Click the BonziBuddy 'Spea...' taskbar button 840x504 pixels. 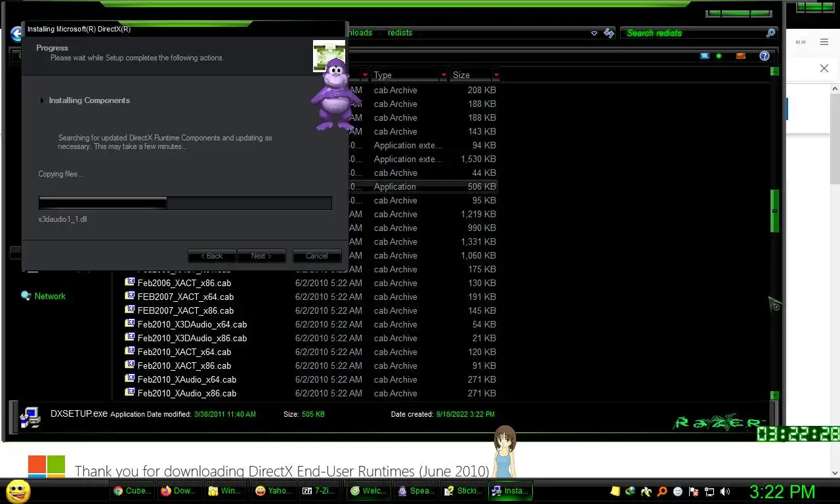(415, 490)
